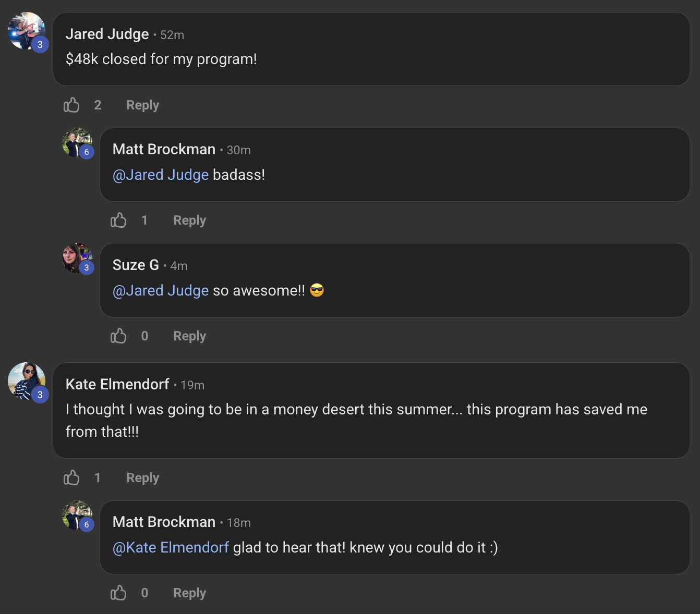This screenshot has height=614, width=700.
Task: Open the @Kate Elmendorf mention link
Action: point(171,548)
